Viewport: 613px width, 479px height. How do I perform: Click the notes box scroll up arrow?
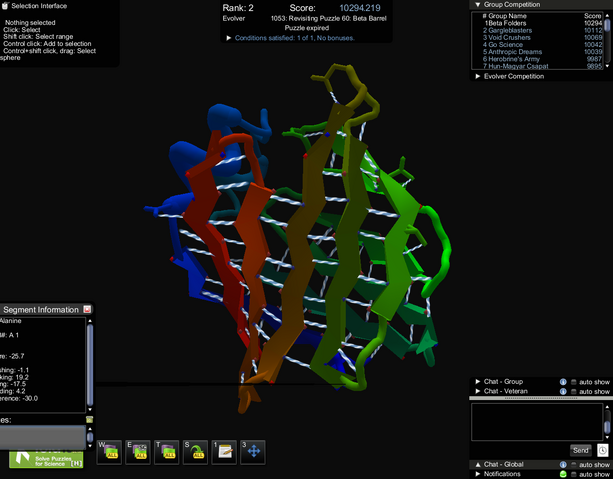pos(90,429)
